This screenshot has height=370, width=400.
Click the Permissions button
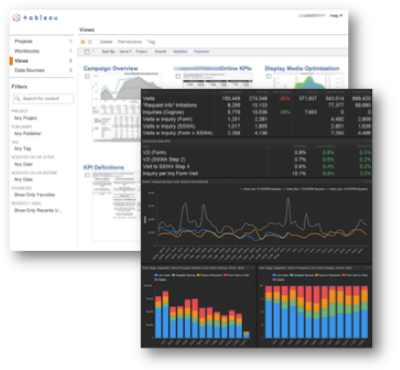[x=130, y=42]
